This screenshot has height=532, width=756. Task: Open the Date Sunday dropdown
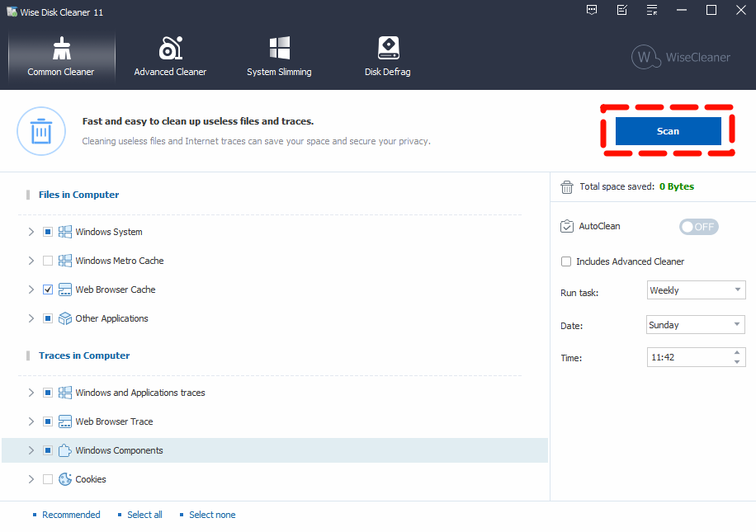695,325
